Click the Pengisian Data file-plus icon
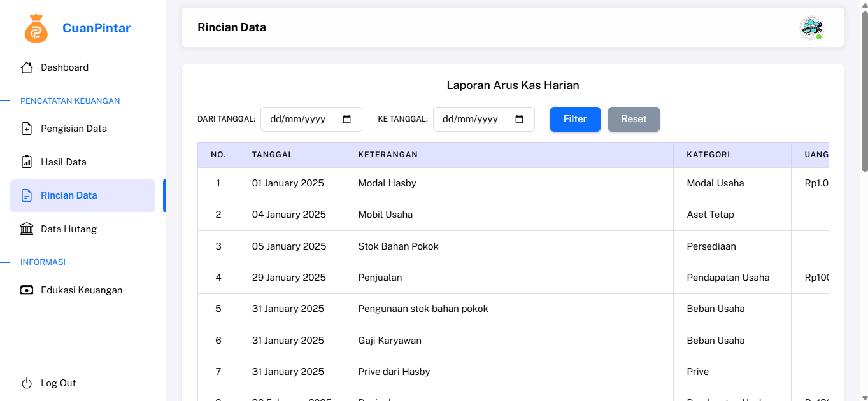The height and width of the screenshot is (401, 868). tap(27, 129)
